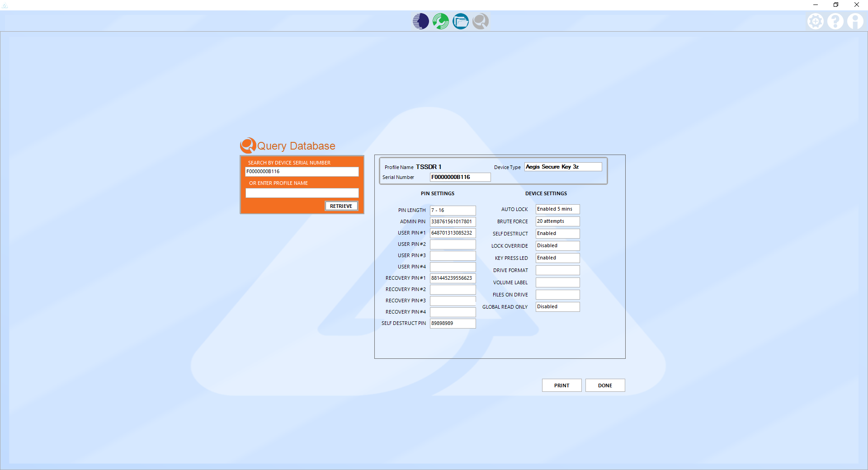Click the orange Query Database logo

pos(248,146)
